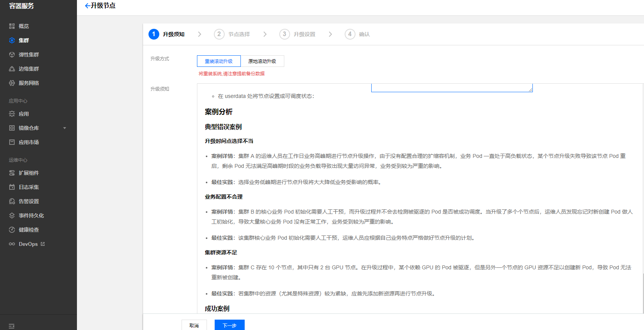Image resolution: width=644 pixels, height=330 pixels.
Task: Click the 案例分析 heading
Action: (x=219, y=112)
